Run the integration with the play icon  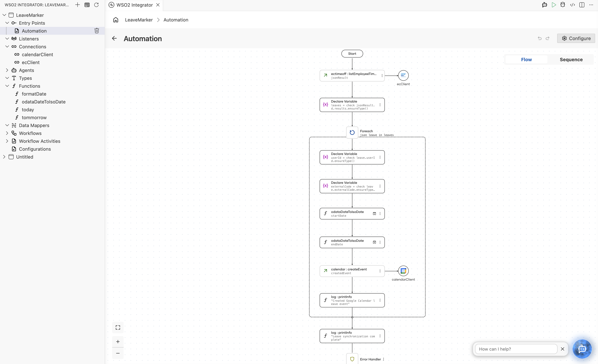pos(554,5)
